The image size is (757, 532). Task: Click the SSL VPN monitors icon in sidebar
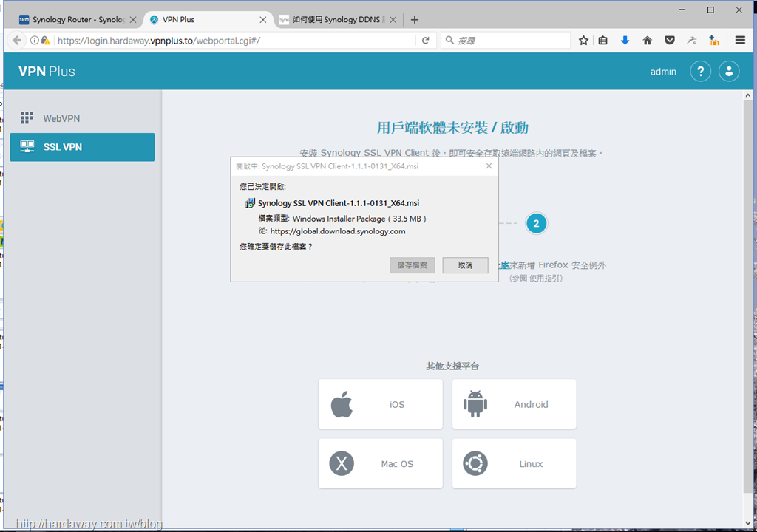click(x=27, y=146)
